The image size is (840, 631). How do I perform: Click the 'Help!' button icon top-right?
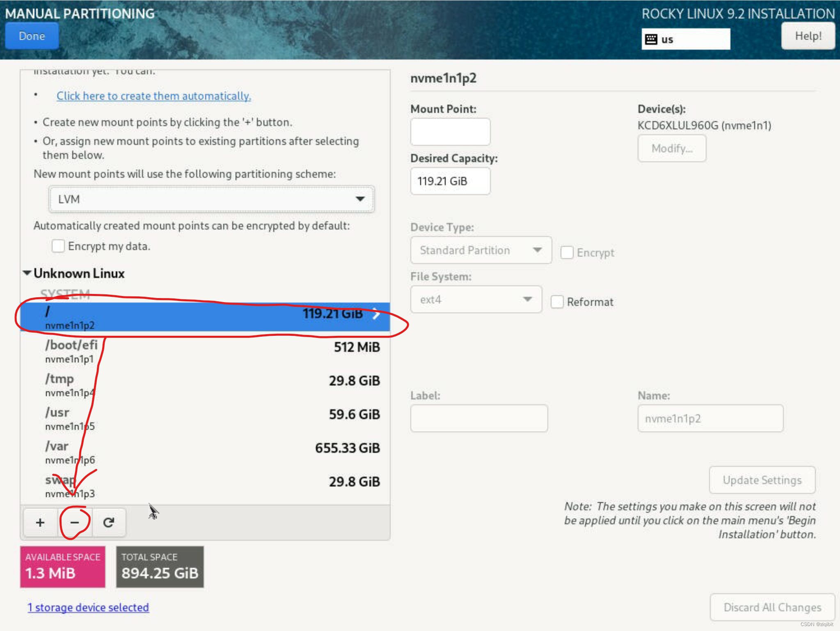pyautogui.click(x=809, y=36)
